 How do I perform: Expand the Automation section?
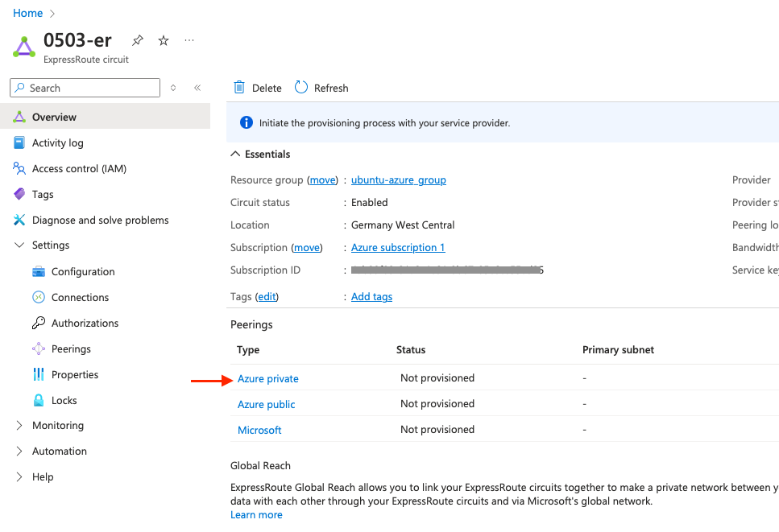click(x=19, y=451)
